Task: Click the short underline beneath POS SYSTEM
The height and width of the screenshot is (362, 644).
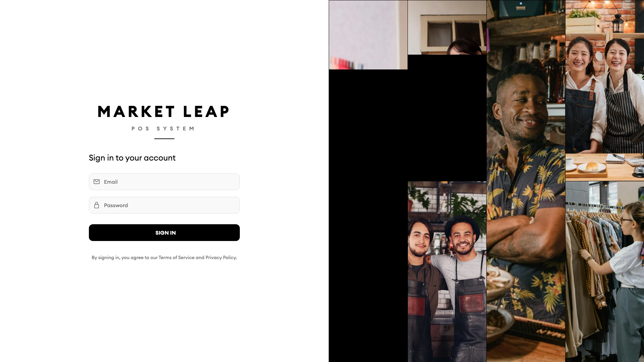Action: 164,139
